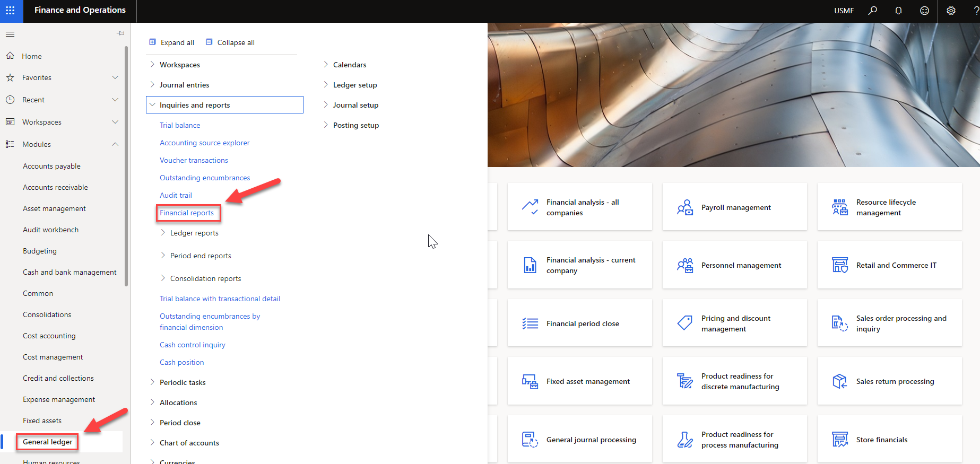980x464 pixels.
Task: Click the feedback smiley icon
Action: [x=924, y=11]
